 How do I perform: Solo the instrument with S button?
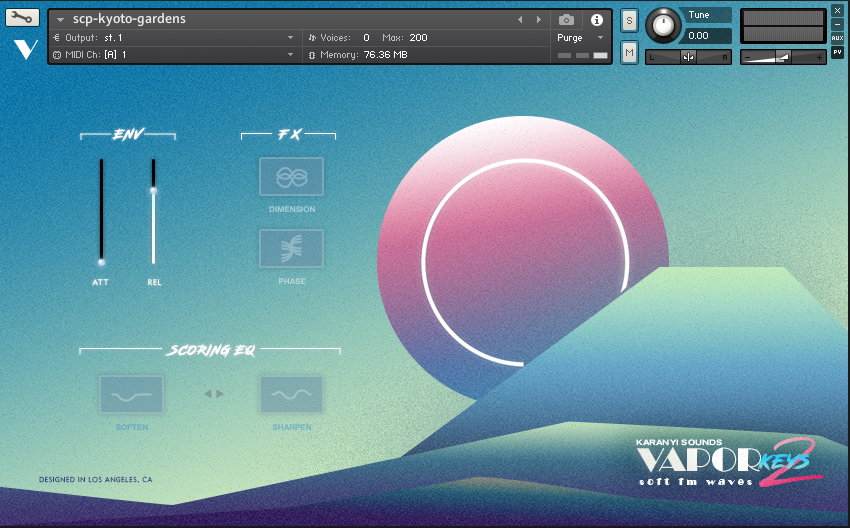tap(629, 21)
